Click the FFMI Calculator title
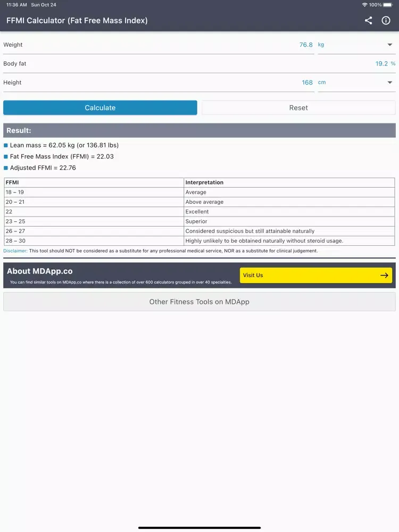399x532 pixels. click(77, 20)
